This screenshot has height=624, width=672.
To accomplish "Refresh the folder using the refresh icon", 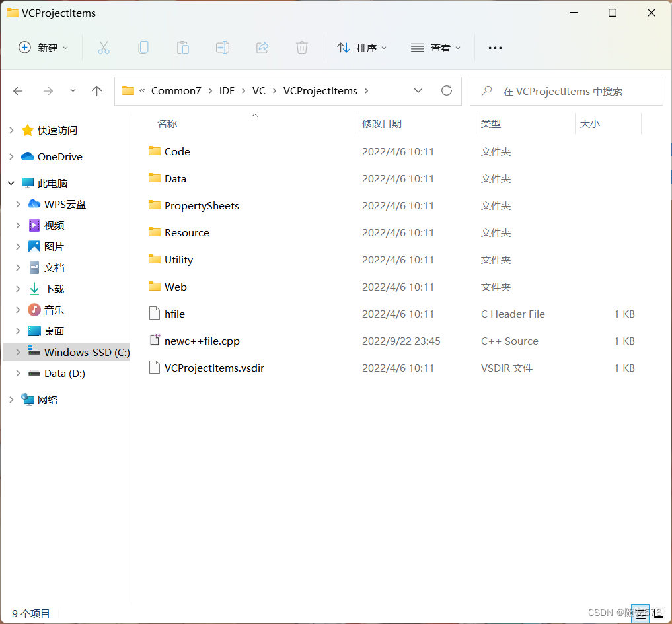I will point(446,90).
